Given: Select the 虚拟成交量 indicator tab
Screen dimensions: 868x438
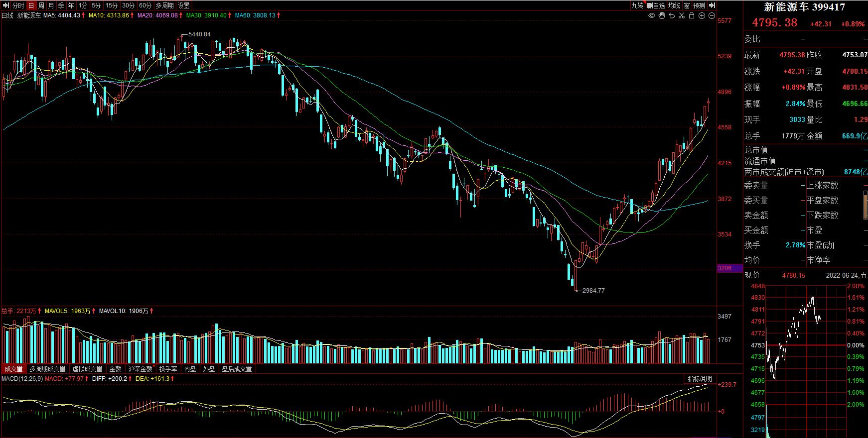Looking at the screenshot, I should (87, 369).
